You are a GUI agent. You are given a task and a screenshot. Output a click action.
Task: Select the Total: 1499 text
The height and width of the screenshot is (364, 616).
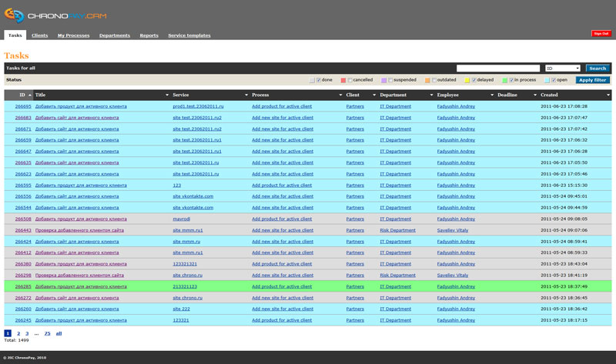click(16, 340)
